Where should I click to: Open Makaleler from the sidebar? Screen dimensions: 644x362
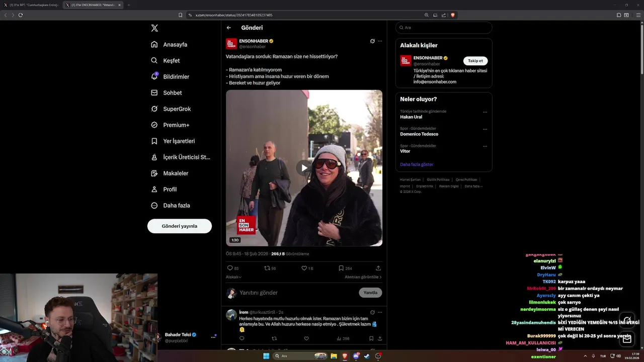click(169, 173)
